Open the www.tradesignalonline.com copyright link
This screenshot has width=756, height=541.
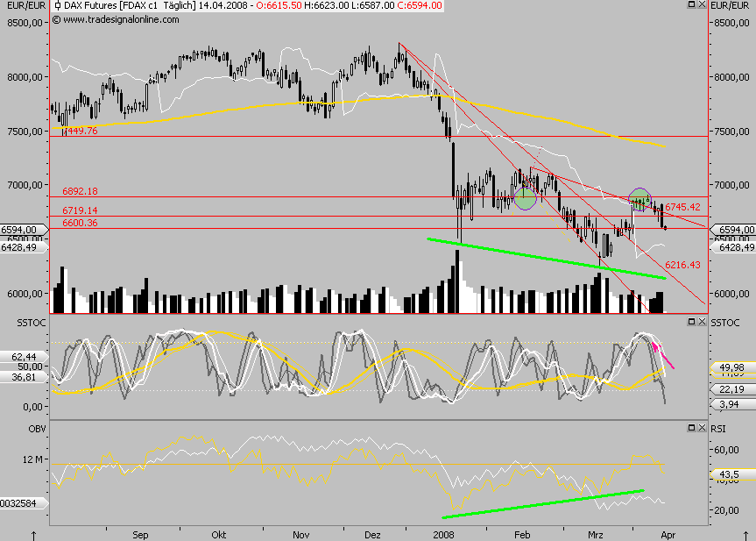click(x=116, y=20)
